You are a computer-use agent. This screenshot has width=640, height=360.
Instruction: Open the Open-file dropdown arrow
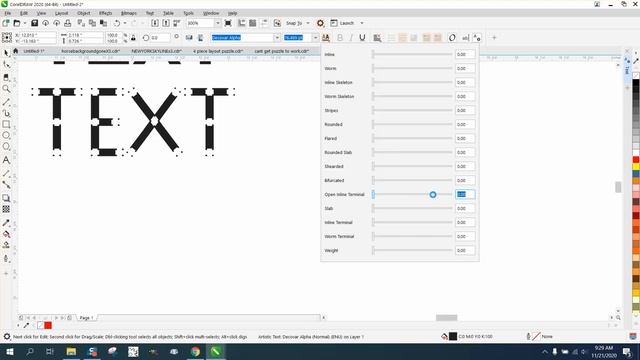[24, 23]
